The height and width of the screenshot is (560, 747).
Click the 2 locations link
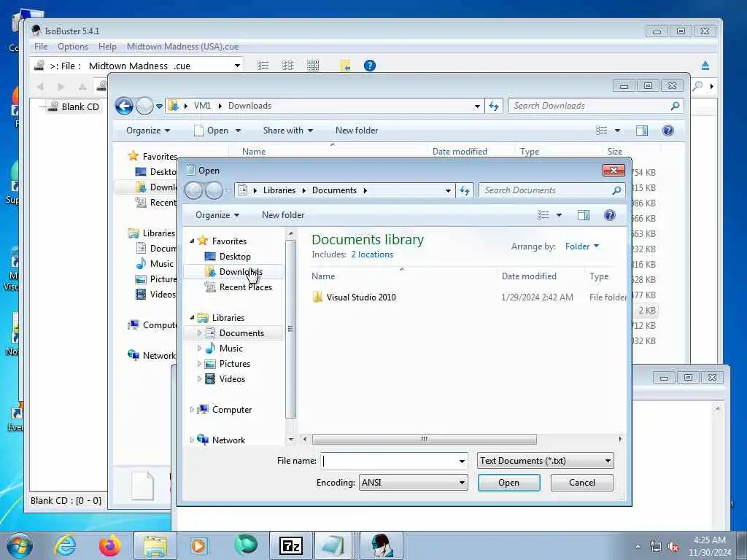coord(372,254)
